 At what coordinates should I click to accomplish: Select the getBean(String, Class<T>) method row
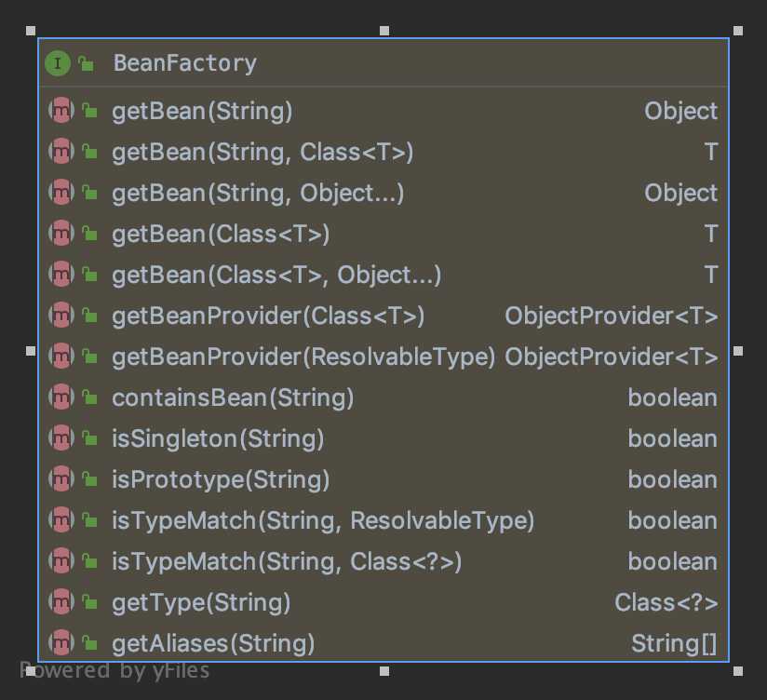383,152
